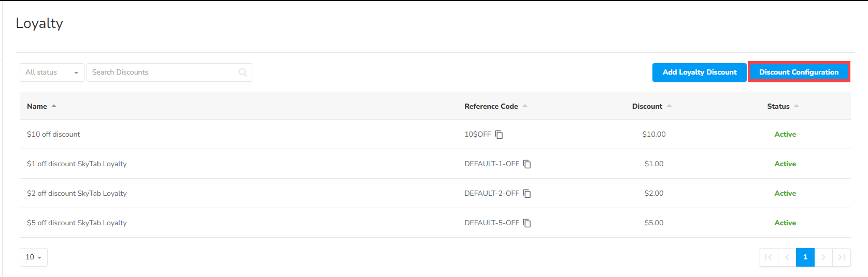Screen dimensions: 868x277
Task: Click the Add Loyalty Discount button
Action: (x=699, y=72)
